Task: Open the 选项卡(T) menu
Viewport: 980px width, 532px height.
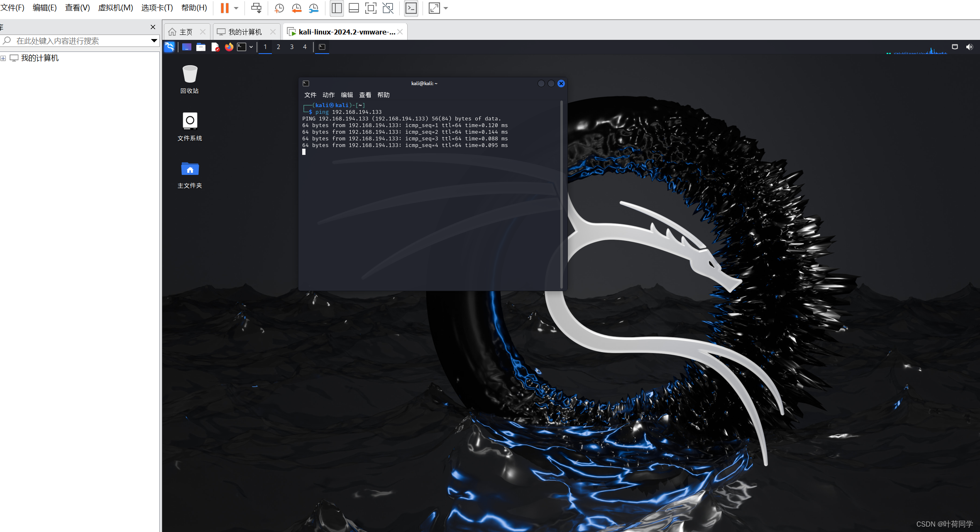Action: [157, 8]
